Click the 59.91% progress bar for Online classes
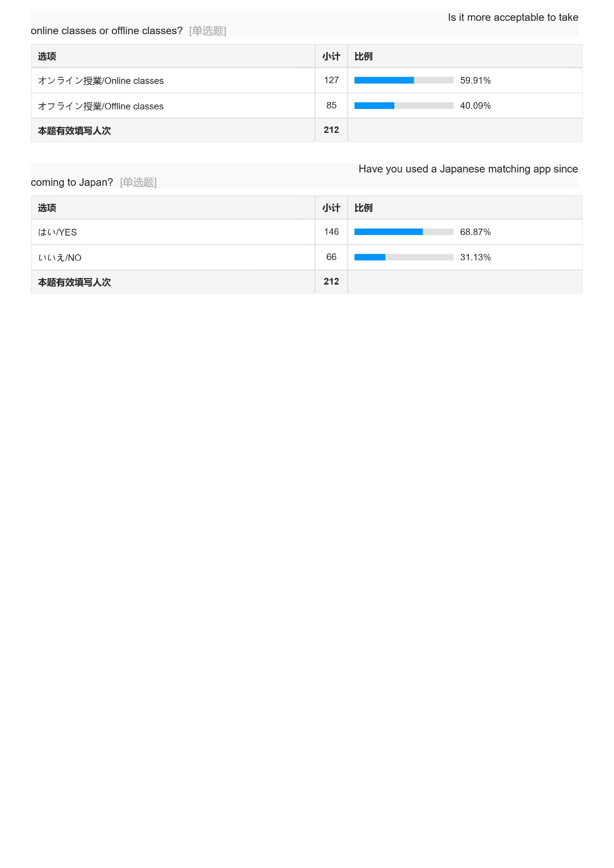This screenshot has height=868, width=614. [404, 80]
